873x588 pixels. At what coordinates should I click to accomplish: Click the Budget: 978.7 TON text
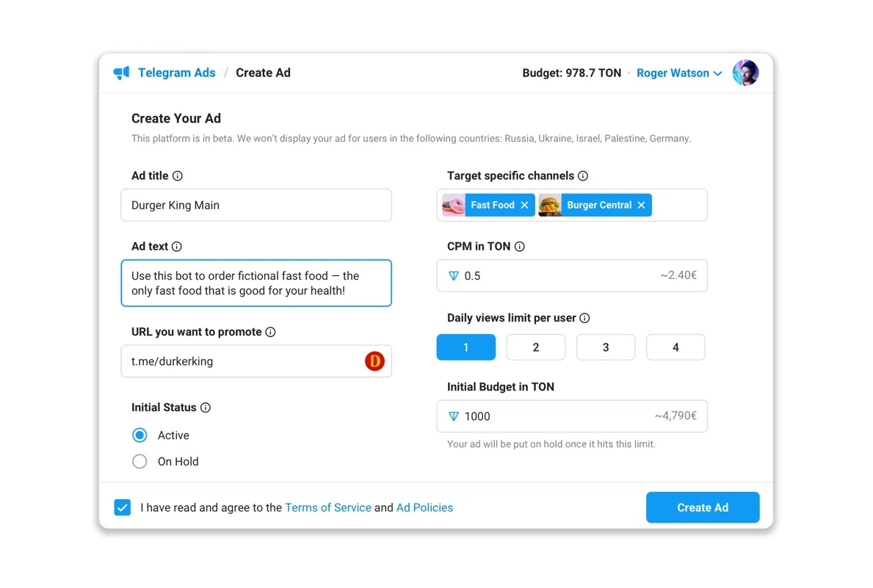[571, 73]
